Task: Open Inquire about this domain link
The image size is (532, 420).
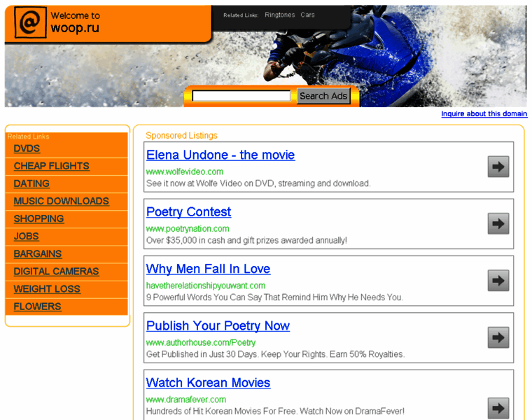Action: pyautogui.click(x=484, y=113)
